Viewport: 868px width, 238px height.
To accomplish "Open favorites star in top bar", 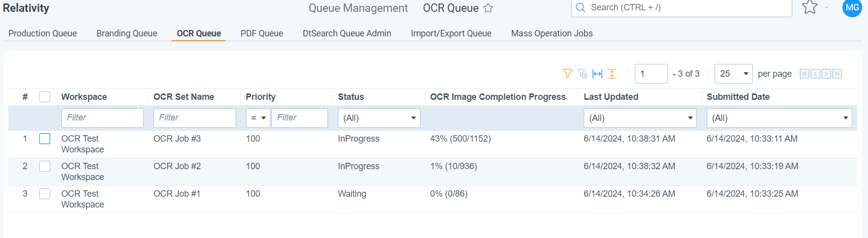I will [x=809, y=7].
